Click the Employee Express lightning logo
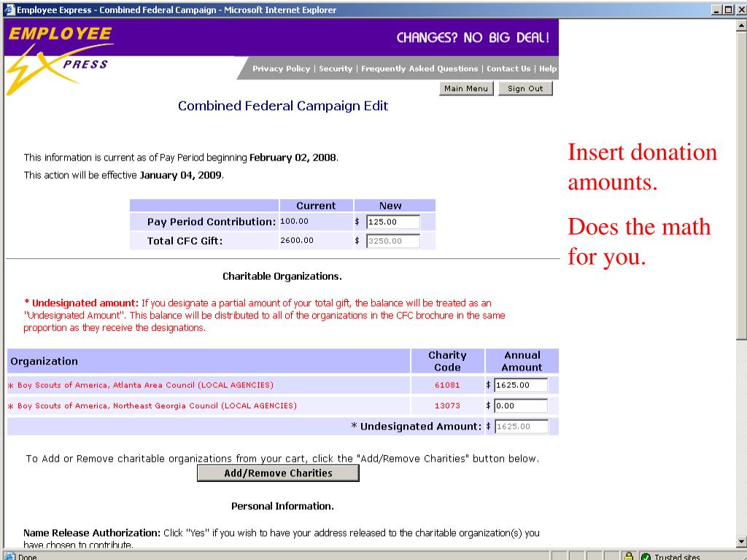This screenshot has width=747, height=560. tap(60, 60)
